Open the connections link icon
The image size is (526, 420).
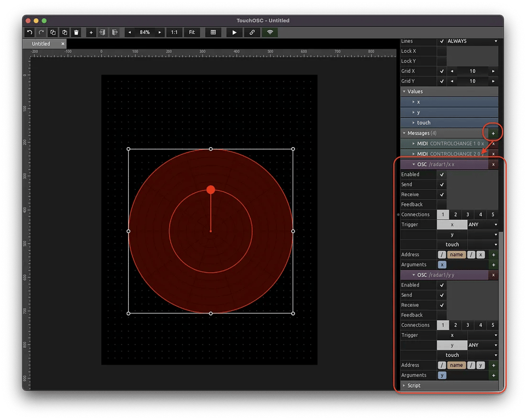click(252, 32)
